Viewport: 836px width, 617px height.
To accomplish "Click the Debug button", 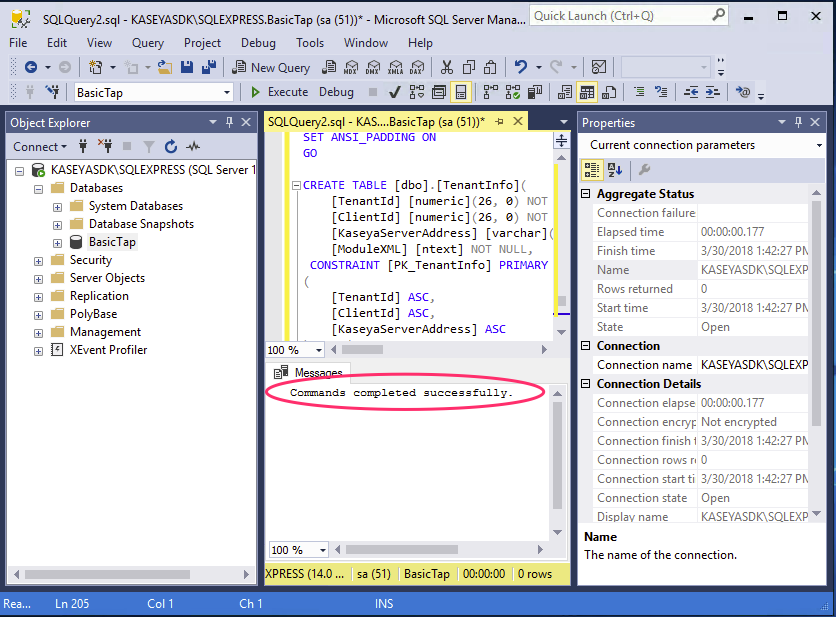I will tap(336, 92).
